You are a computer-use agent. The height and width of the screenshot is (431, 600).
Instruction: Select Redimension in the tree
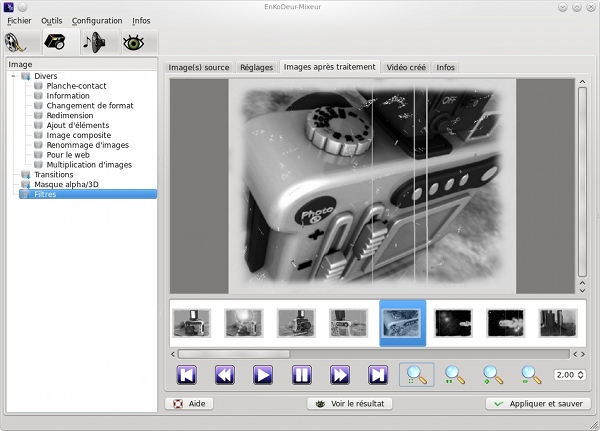(x=70, y=115)
